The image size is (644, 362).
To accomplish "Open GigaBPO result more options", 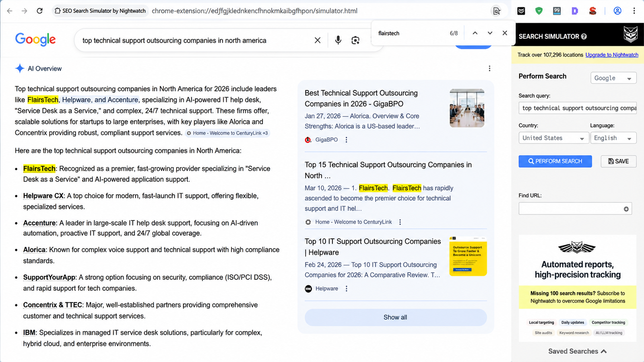I will point(347,140).
